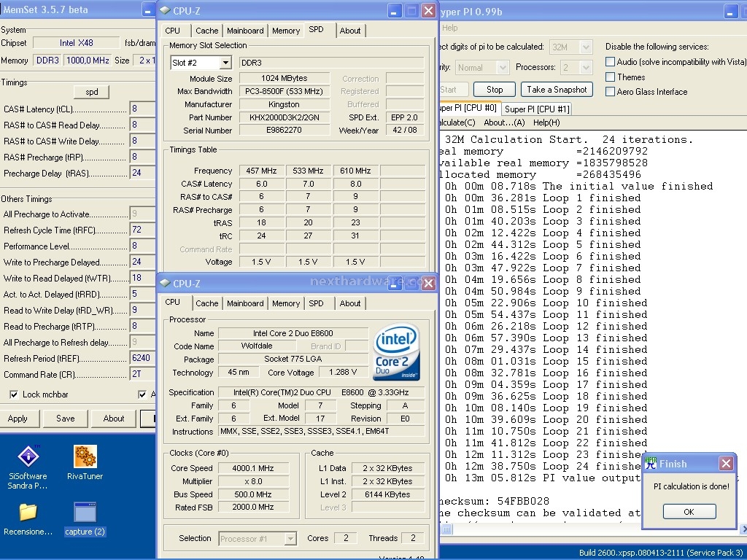Image resolution: width=747 pixels, height=560 pixels.
Task: Click the grayed Start button in Super PI
Action: (452, 90)
